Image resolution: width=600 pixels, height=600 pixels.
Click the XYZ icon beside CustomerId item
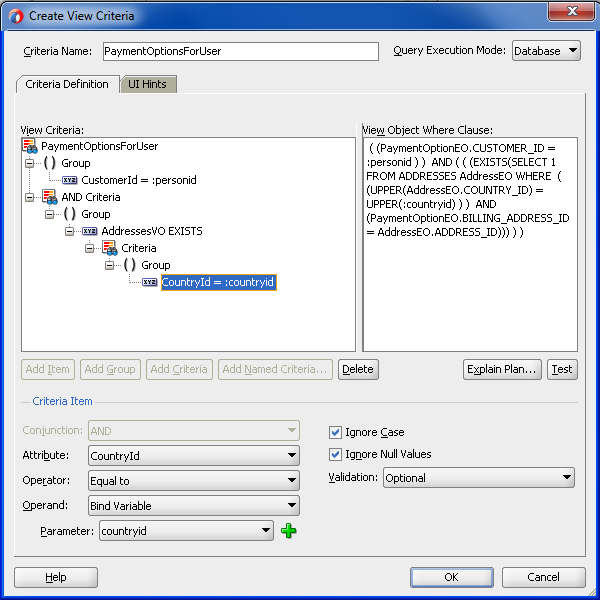point(69,180)
